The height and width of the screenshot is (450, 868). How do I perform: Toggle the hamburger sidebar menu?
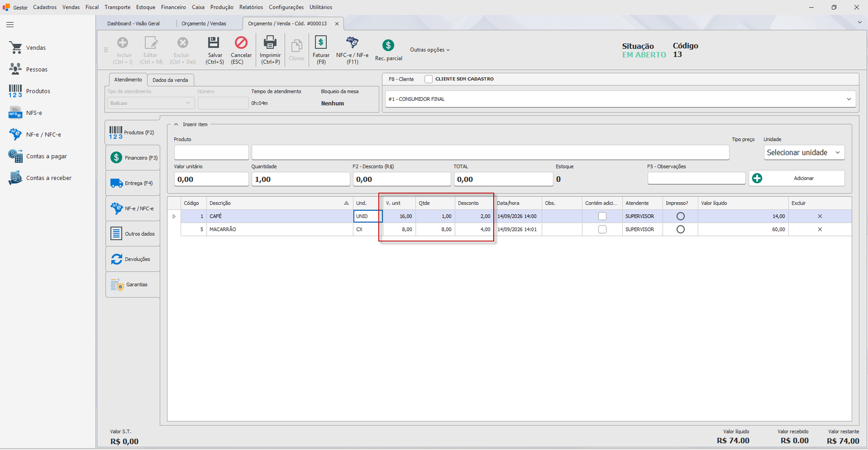pos(10,25)
